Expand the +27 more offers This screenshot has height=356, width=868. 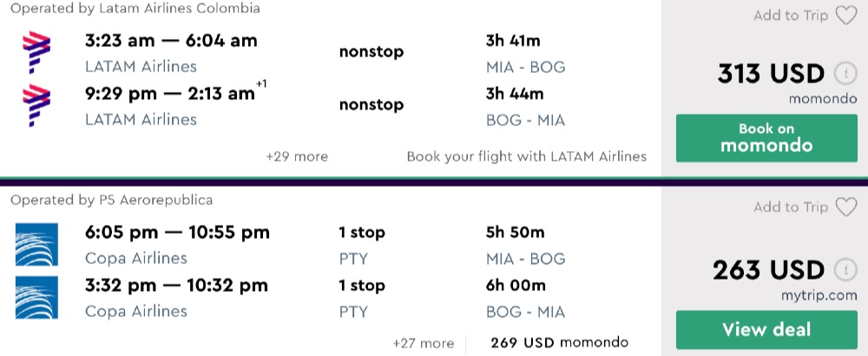[423, 343]
